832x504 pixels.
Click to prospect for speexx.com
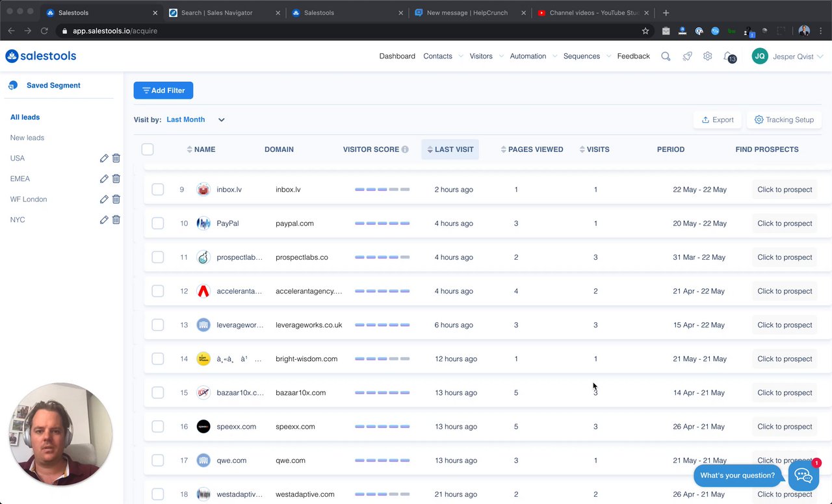[x=785, y=427]
